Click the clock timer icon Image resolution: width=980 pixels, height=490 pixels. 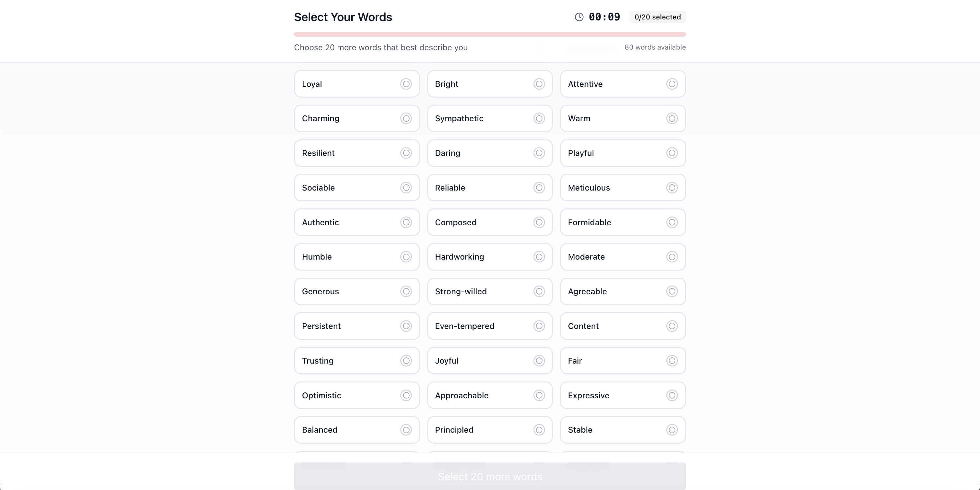tap(579, 17)
